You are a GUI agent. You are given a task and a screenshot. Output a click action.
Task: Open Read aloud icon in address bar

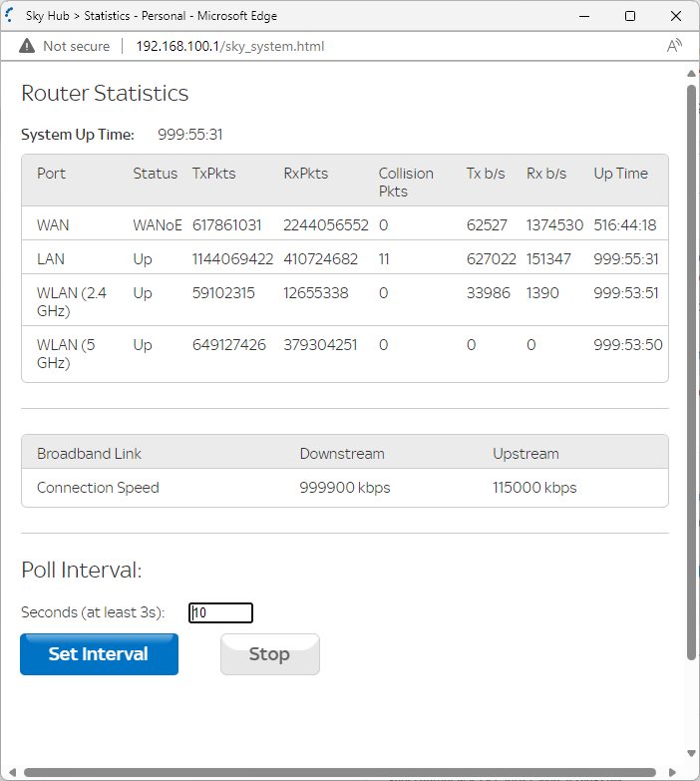click(674, 46)
